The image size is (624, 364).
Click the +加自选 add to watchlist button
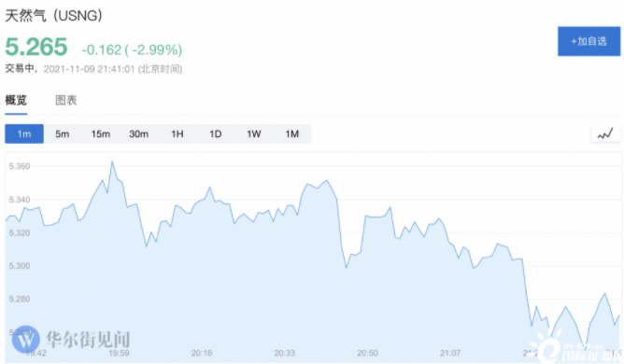589,41
